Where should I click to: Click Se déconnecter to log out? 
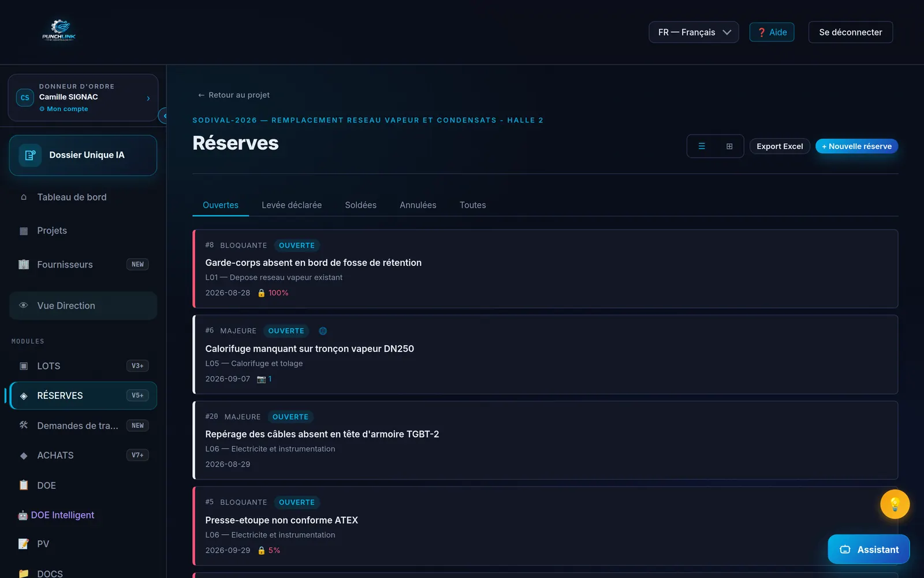(x=850, y=32)
